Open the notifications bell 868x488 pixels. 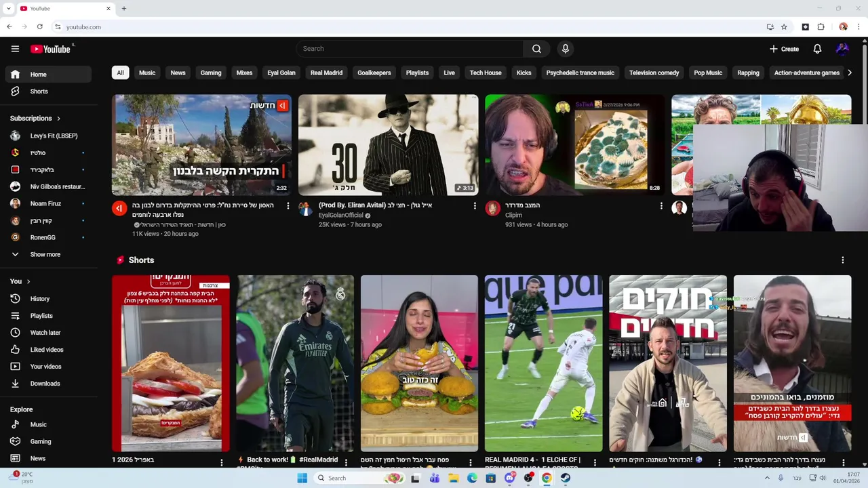[817, 49]
